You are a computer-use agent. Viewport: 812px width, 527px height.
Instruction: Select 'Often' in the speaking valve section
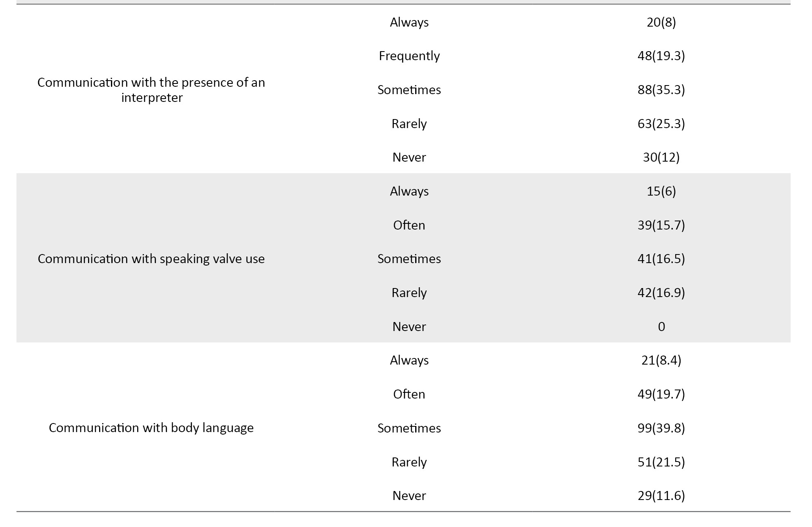pos(409,225)
